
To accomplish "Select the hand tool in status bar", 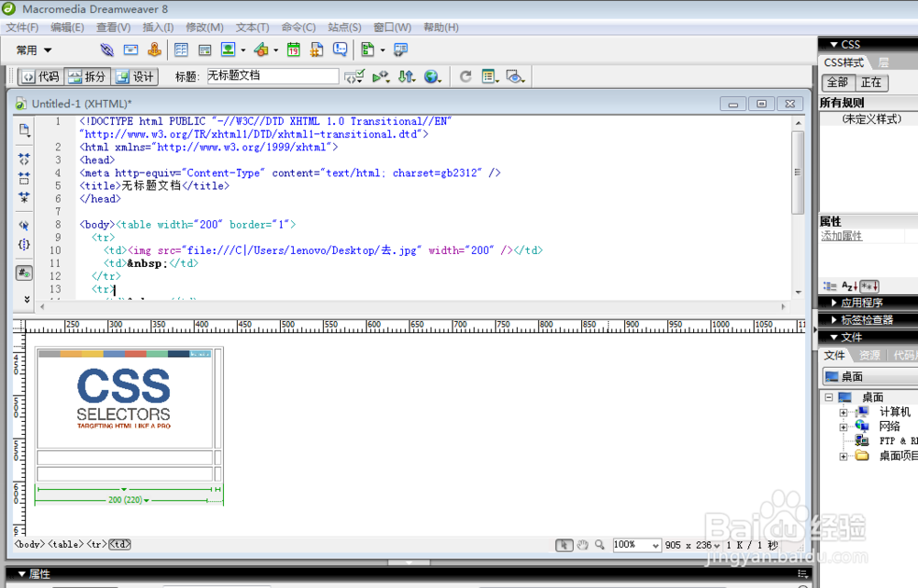I will (x=583, y=545).
